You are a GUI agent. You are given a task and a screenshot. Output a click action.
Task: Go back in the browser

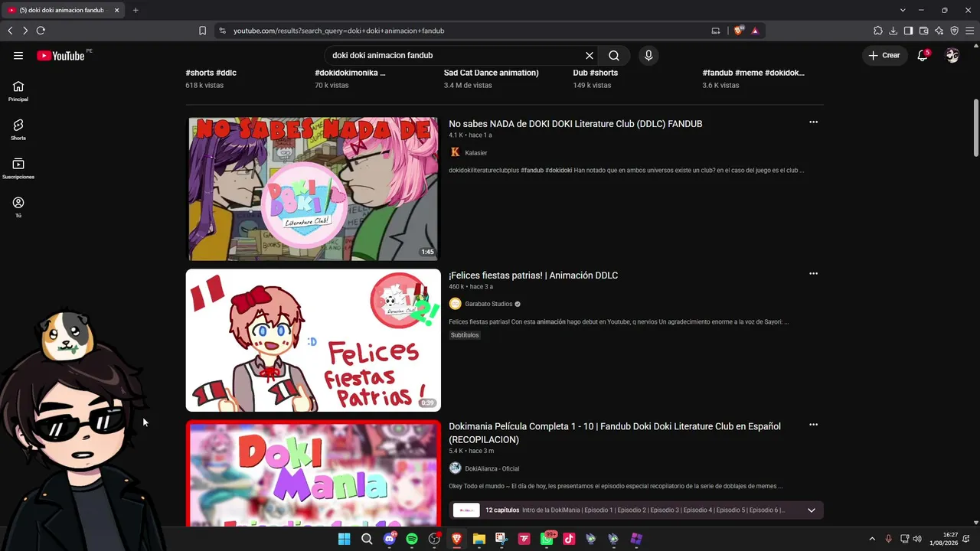(x=10, y=31)
